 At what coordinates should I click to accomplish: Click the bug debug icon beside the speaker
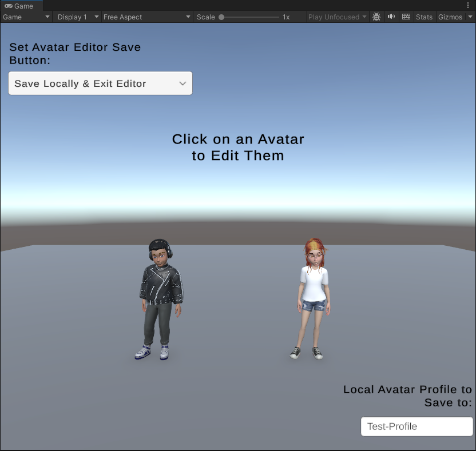pyautogui.click(x=376, y=17)
